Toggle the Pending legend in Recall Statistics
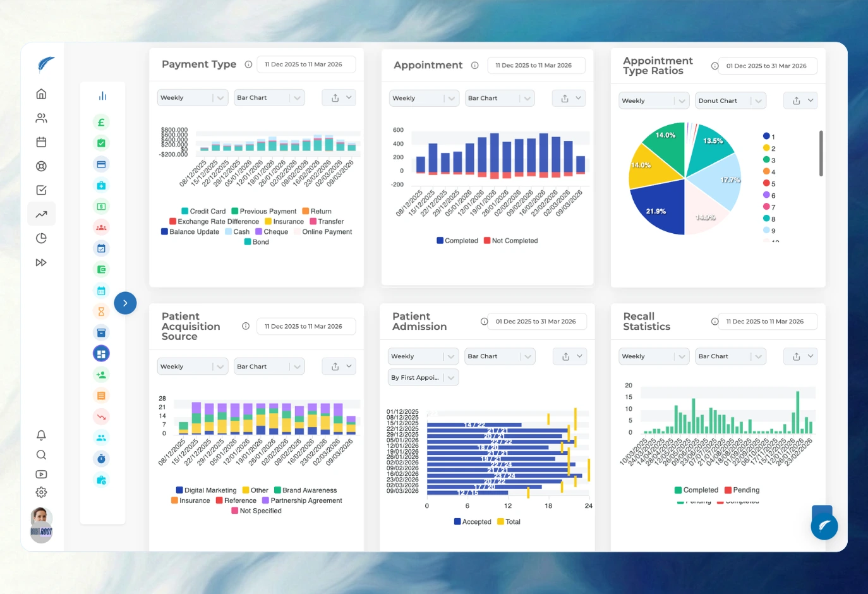 click(x=742, y=490)
